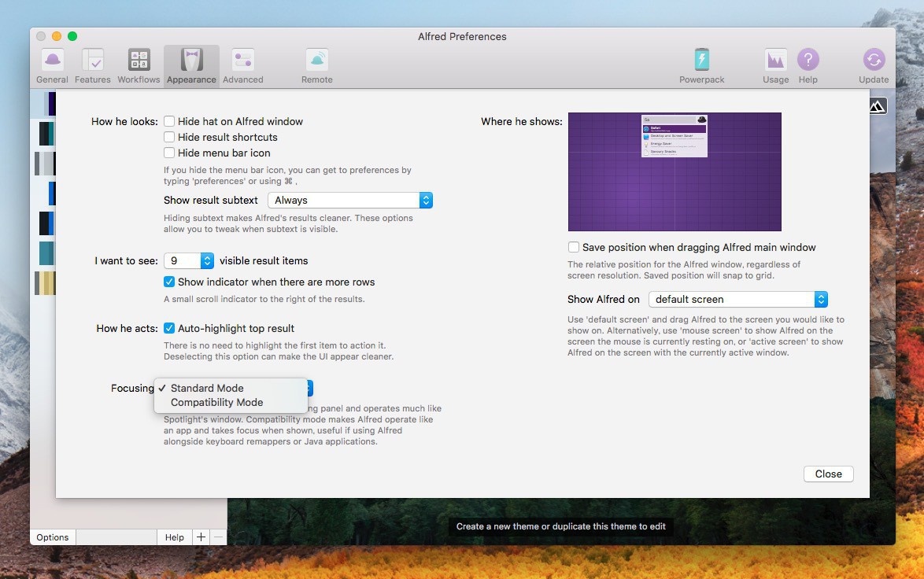Select Compatibility Mode from focusing menu
The height and width of the screenshot is (579, 924).
tap(216, 403)
